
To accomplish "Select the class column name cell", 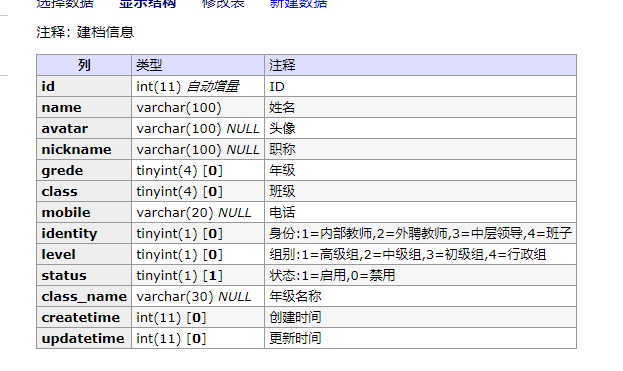I will 84,191.
